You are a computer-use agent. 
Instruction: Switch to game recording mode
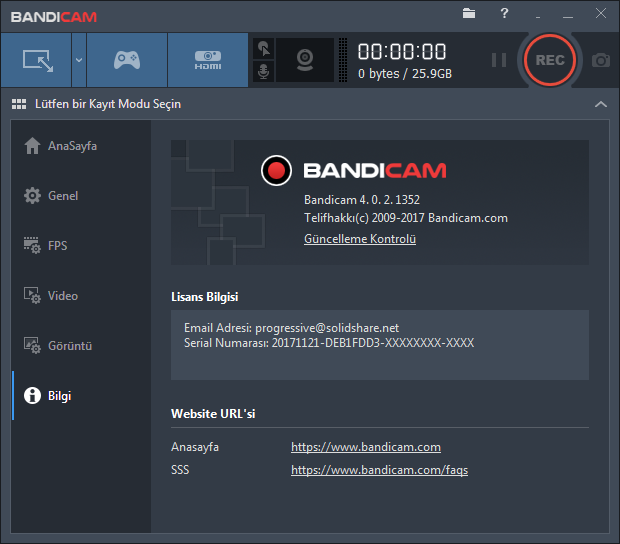coord(127,60)
